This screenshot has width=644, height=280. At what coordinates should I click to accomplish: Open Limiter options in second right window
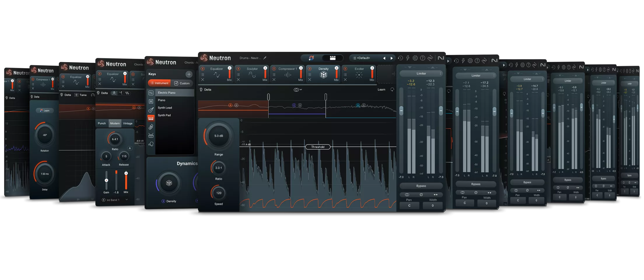(494, 76)
